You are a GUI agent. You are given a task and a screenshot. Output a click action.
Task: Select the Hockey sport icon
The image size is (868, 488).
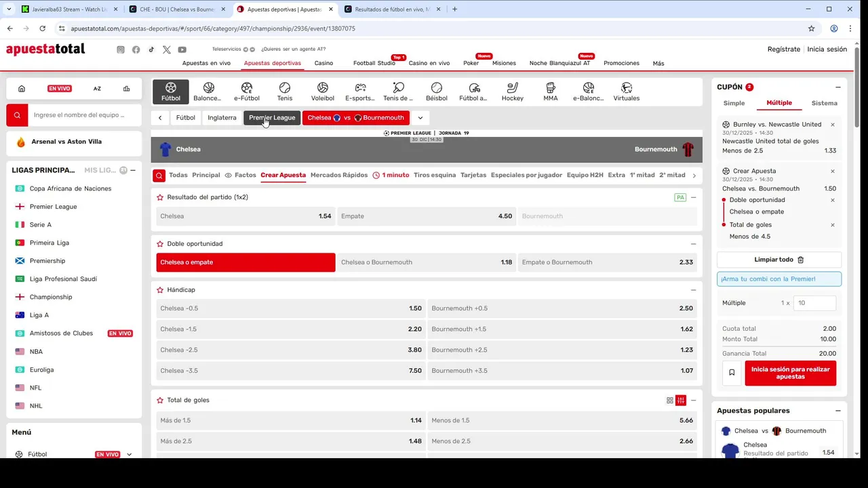tap(513, 91)
